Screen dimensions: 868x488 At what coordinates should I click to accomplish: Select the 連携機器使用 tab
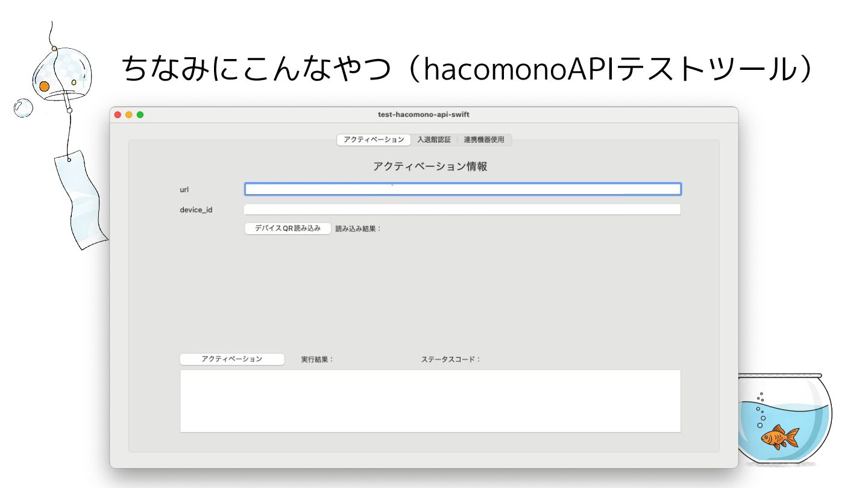484,140
